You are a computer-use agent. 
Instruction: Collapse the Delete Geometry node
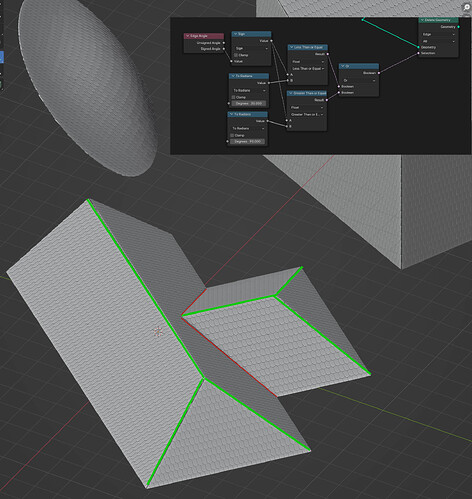pos(422,20)
